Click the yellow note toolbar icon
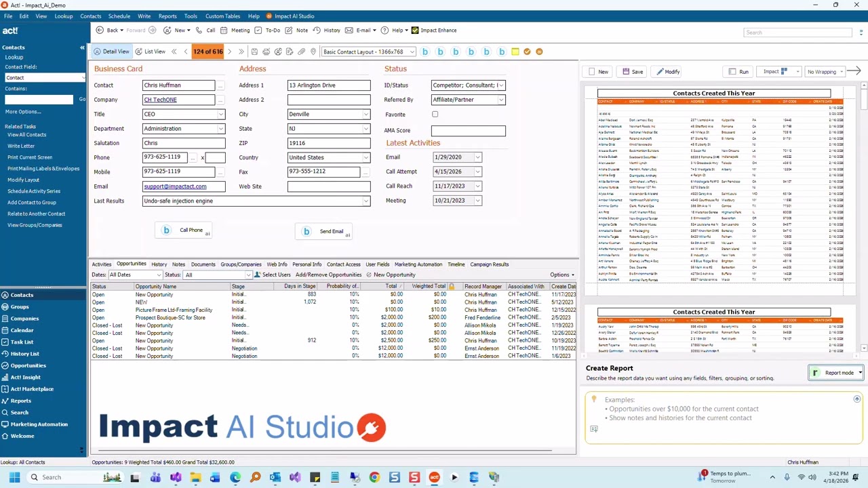This screenshot has width=868, height=488. point(515,52)
